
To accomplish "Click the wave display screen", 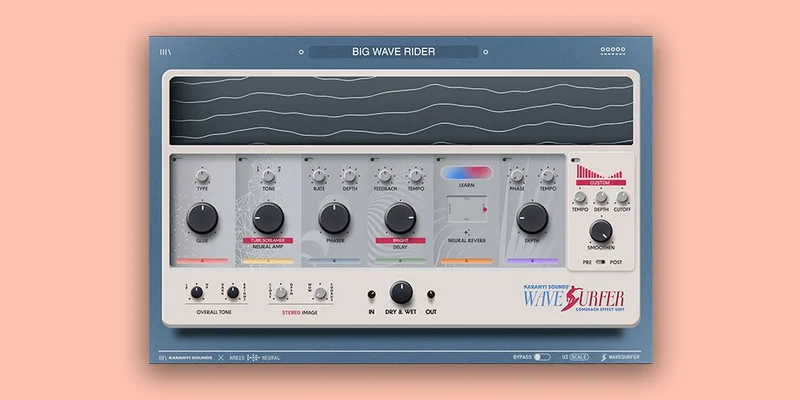I will tap(401, 111).
